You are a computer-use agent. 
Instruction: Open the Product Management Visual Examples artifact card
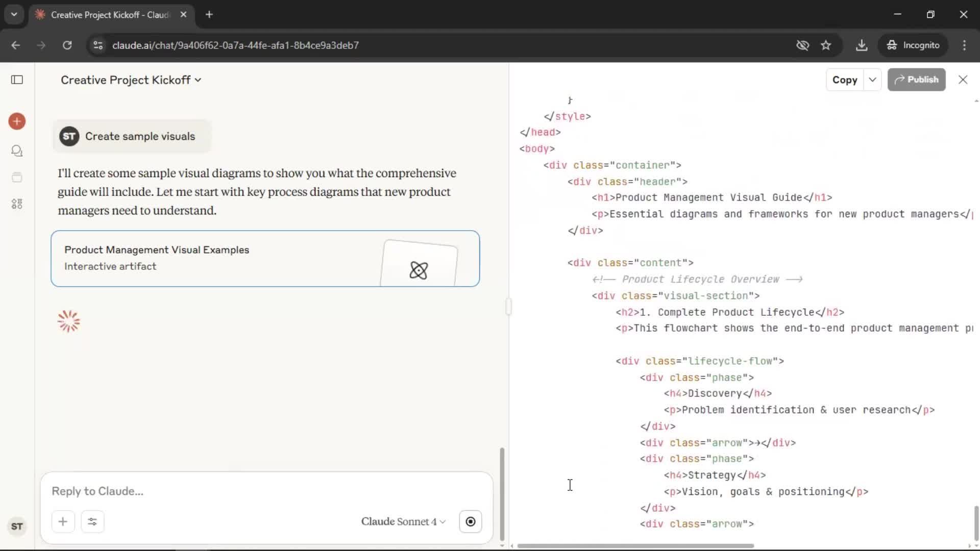(265, 259)
